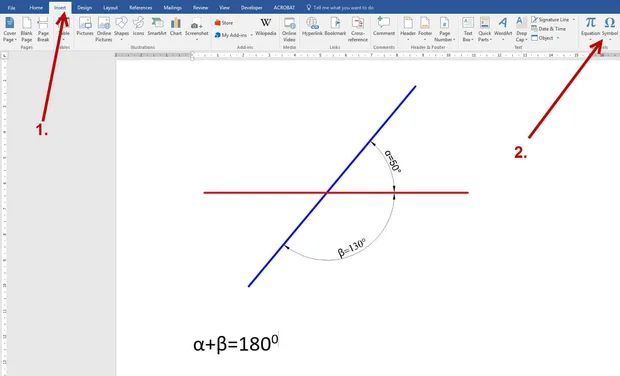
Task: Add a new Comment
Action: (384, 27)
